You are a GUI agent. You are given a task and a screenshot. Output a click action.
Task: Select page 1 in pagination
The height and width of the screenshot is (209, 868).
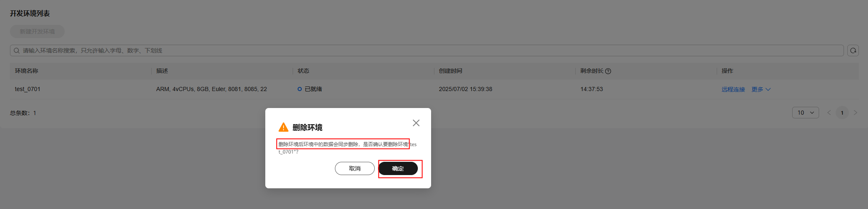click(842, 113)
